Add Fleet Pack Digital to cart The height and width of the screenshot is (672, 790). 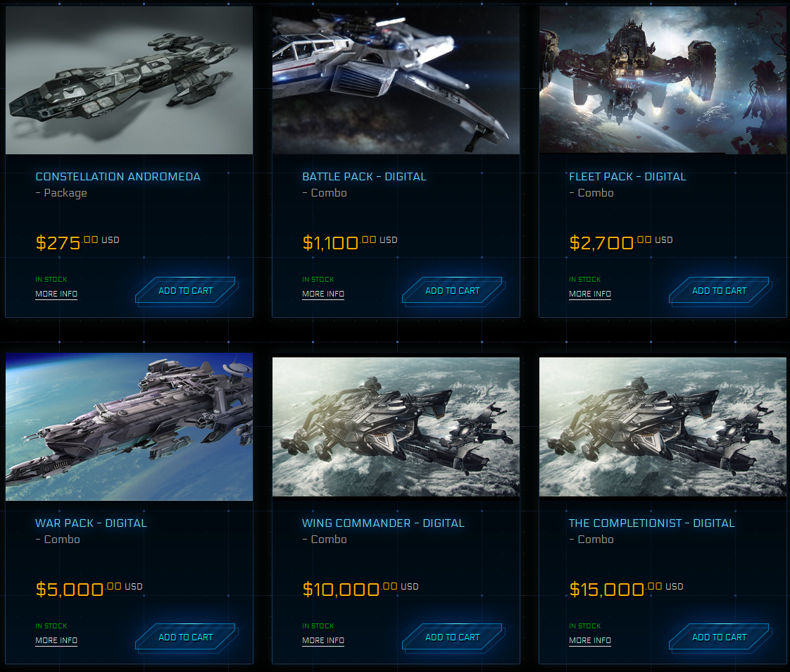(720, 292)
